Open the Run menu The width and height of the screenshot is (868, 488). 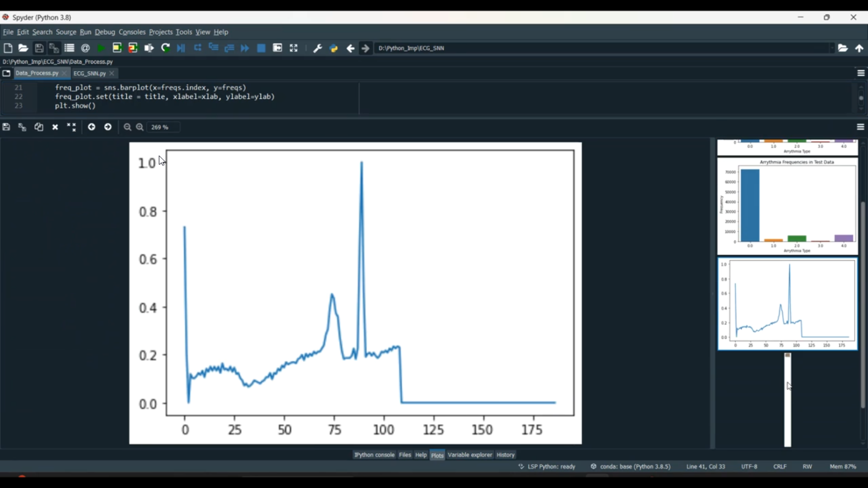coord(85,32)
